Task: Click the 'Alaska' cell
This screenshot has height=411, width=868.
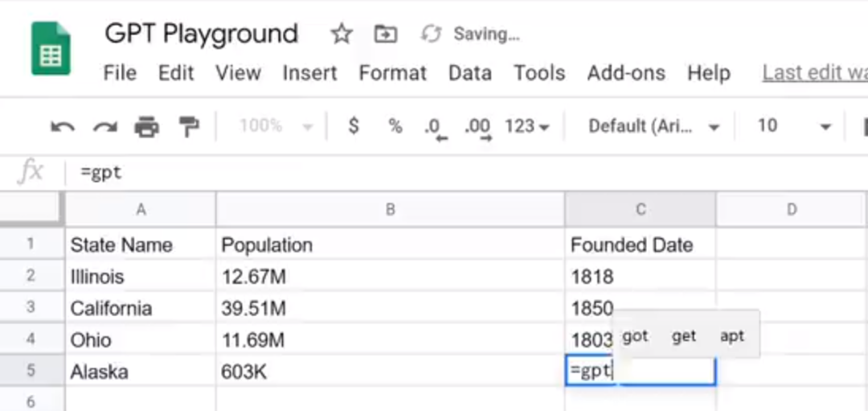Action: (x=141, y=371)
